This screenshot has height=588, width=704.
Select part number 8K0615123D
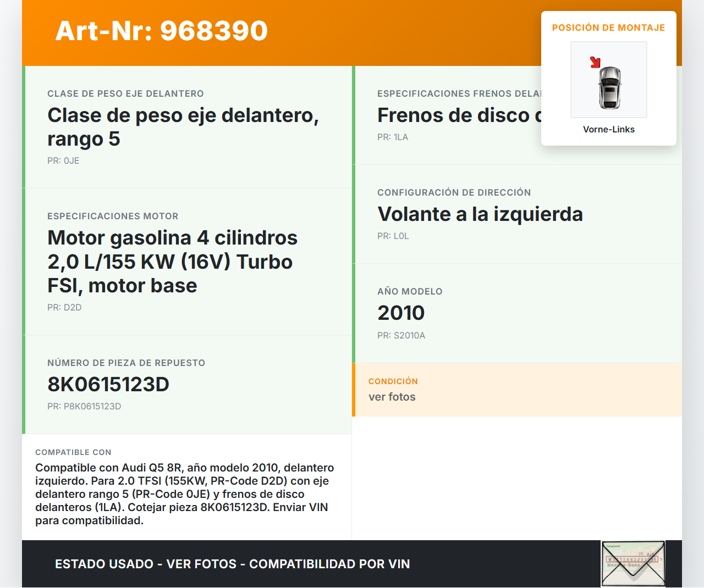tap(108, 384)
